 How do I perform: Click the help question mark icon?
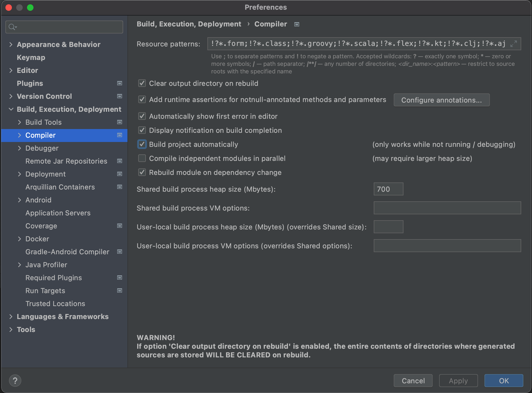coord(15,381)
